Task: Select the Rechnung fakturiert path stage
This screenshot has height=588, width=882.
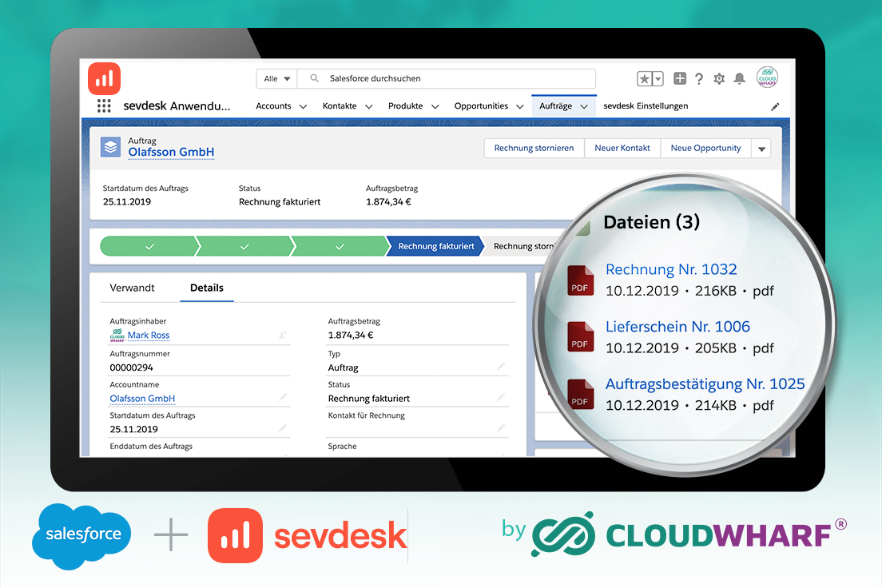Action: (436, 246)
